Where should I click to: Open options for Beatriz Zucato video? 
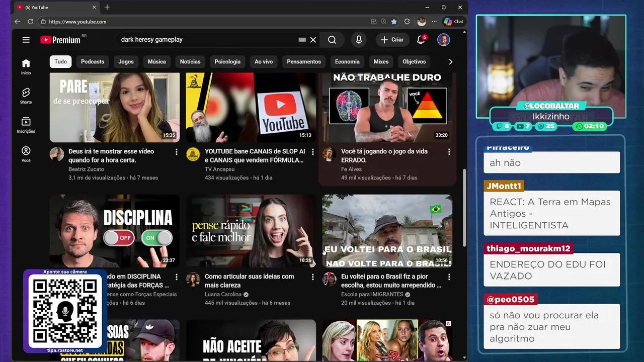pyautogui.click(x=176, y=151)
